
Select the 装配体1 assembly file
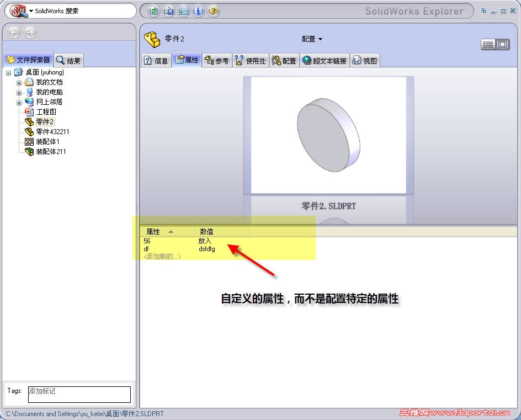click(x=47, y=141)
